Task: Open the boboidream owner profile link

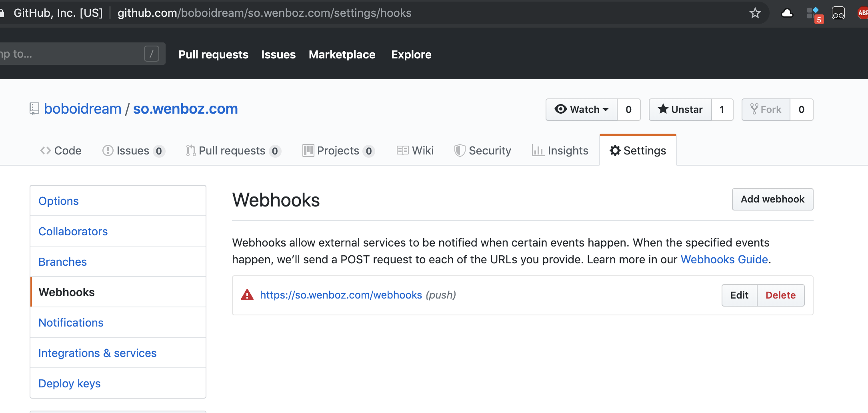Action: point(82,109)
